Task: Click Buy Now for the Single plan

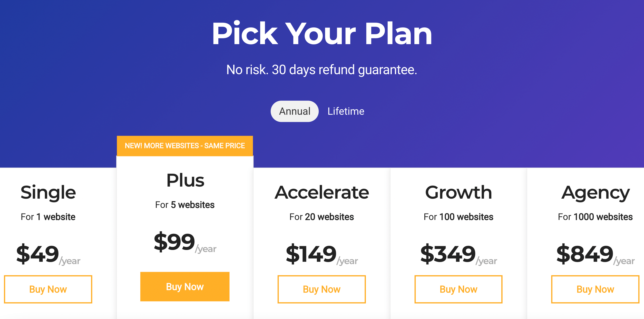Action: pos(48,289)
